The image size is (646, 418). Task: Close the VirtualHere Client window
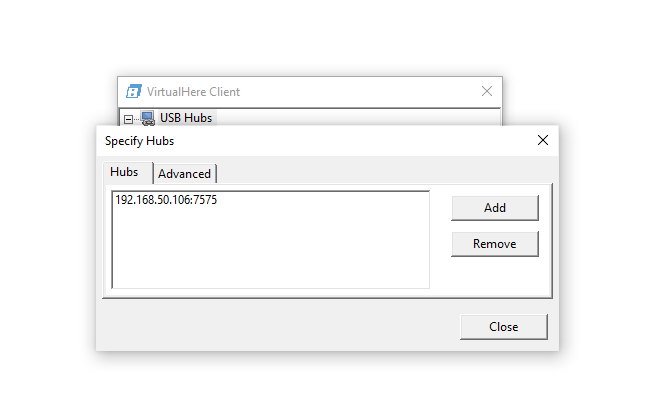(x=487, y=91)
